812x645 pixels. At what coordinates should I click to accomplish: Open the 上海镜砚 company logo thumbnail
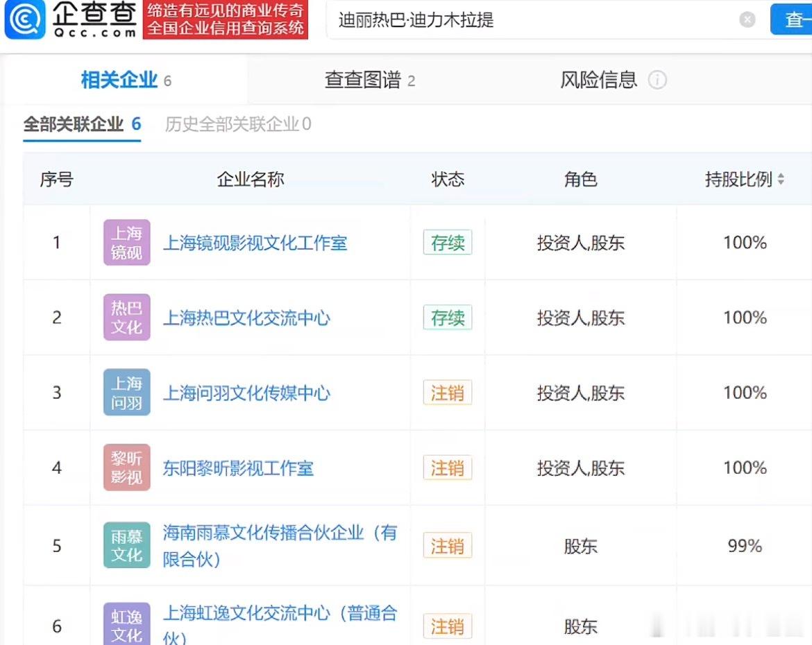127,242
